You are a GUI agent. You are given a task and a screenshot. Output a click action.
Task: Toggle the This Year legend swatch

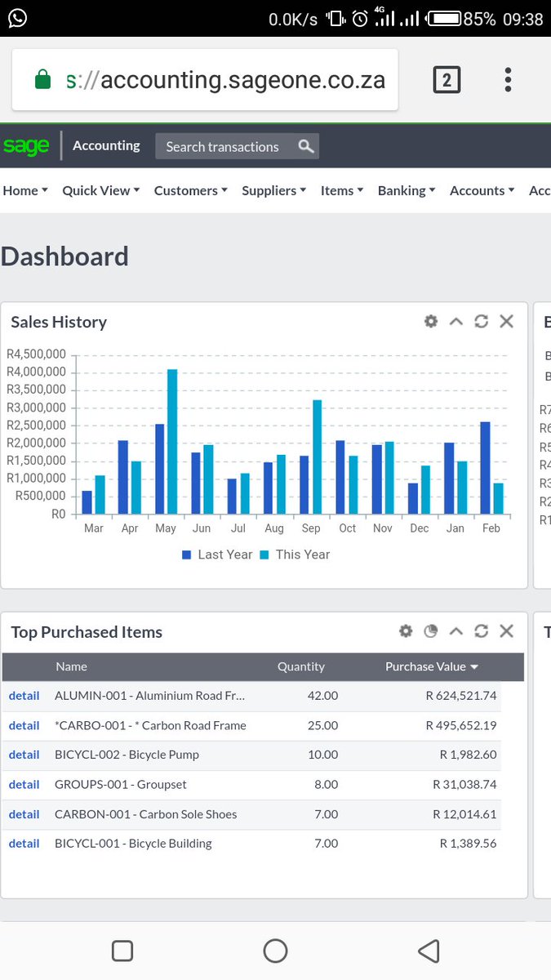click(264, 555)
